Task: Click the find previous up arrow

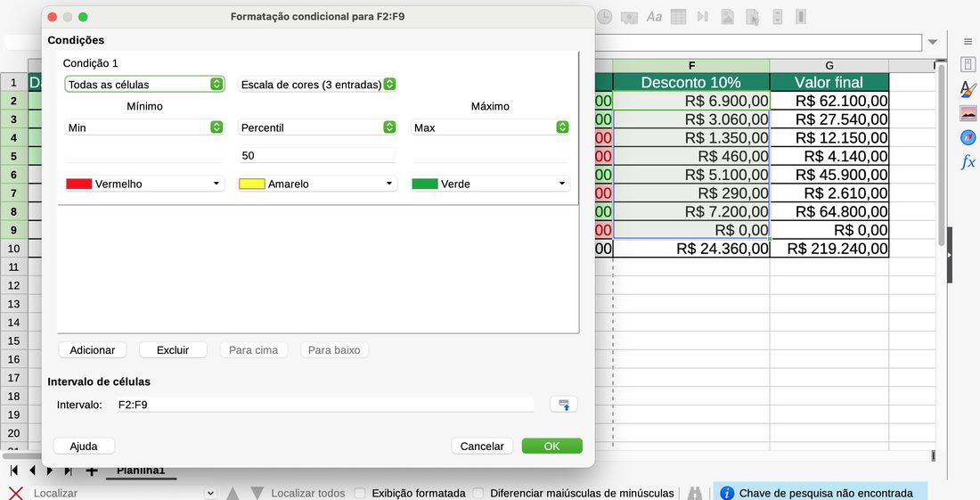Action: pyautogui.click(x=233, y=493)
